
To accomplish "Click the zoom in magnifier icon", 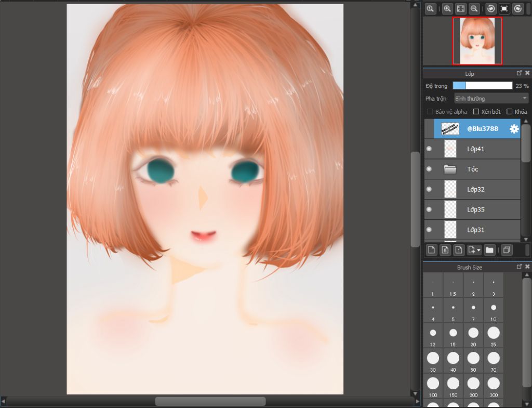I will tap(447, 9).
